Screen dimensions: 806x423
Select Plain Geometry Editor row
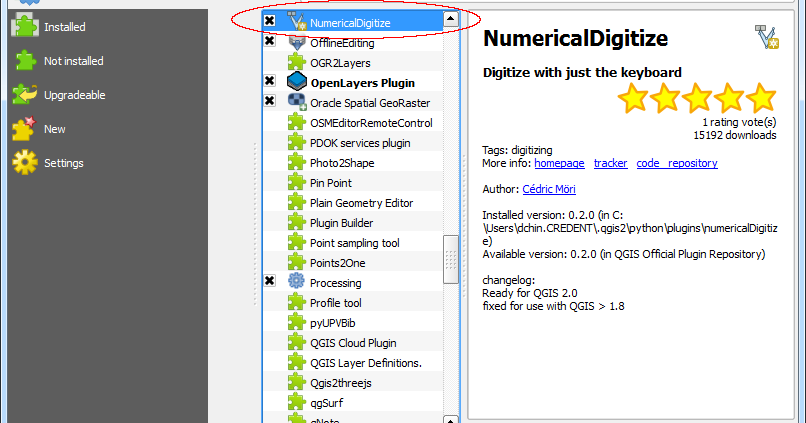coord(353,203)
